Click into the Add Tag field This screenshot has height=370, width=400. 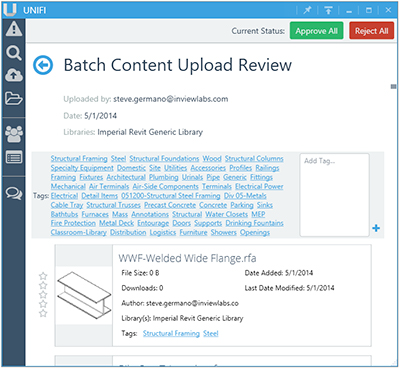[334, 195]
